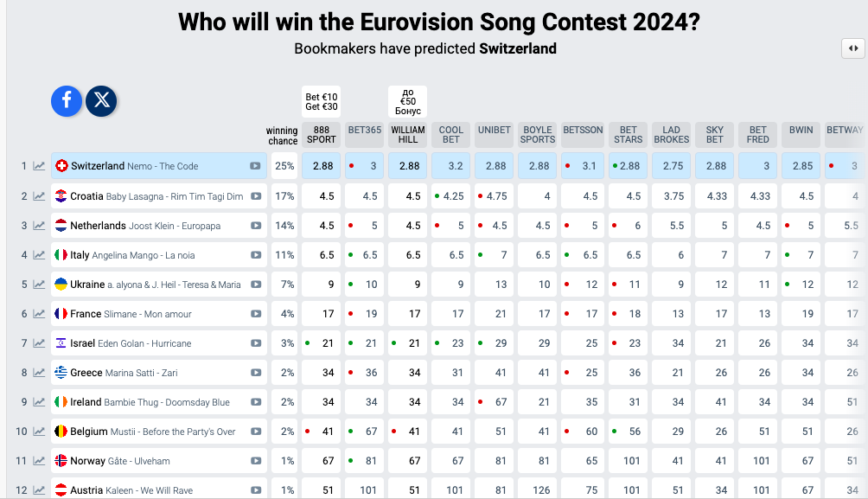
Task: Open Netherlands odds history chart icon
Action: [39, 226]
